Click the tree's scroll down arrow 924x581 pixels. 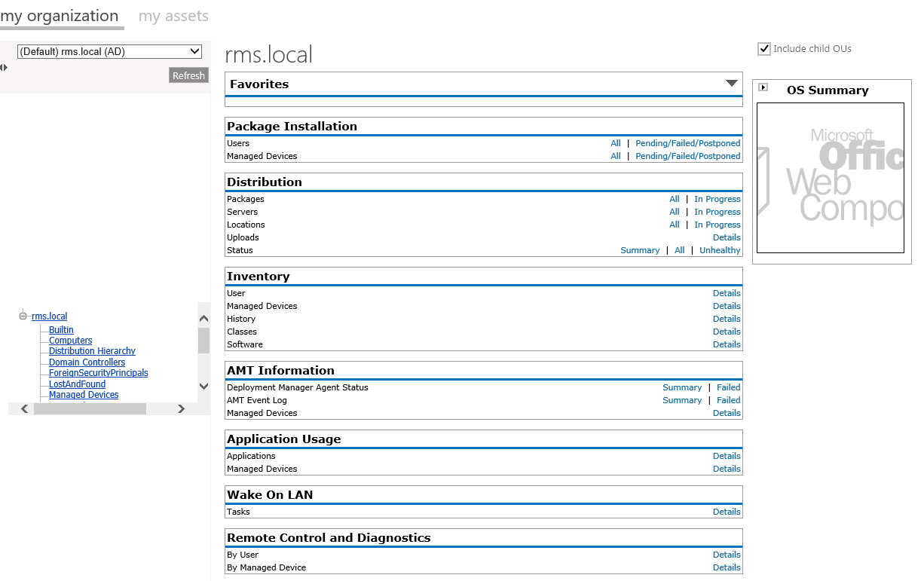click(203, 386)
